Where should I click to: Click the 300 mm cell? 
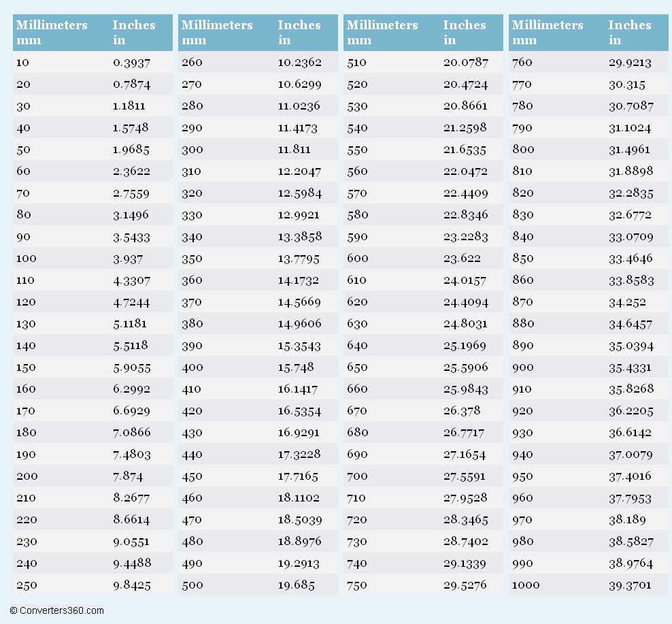tap(192, 149)
